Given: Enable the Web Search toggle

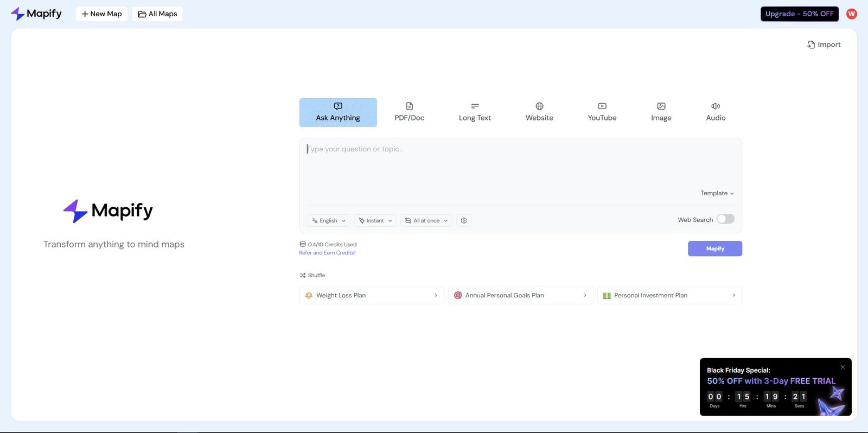Looking at the screenshot, I should (x=725, y=219).
